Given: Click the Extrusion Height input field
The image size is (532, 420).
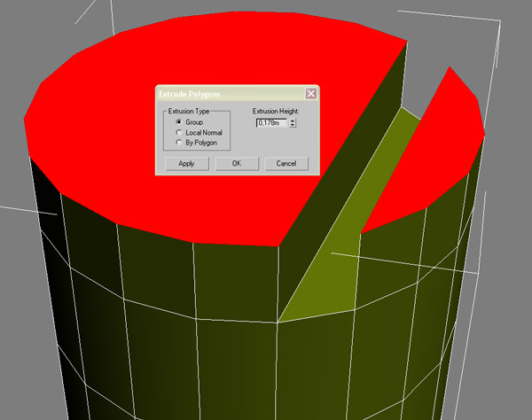Looking at the screenshot, I should point(272,122).
